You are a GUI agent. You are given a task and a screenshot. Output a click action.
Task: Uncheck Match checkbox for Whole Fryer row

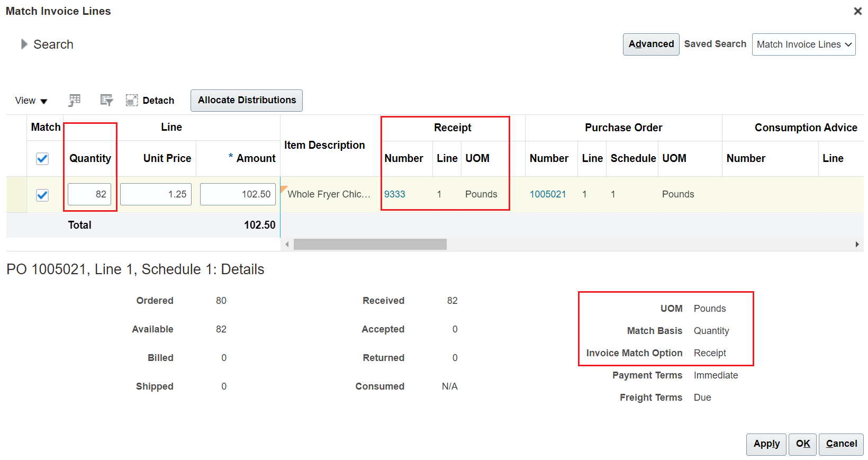42,195
